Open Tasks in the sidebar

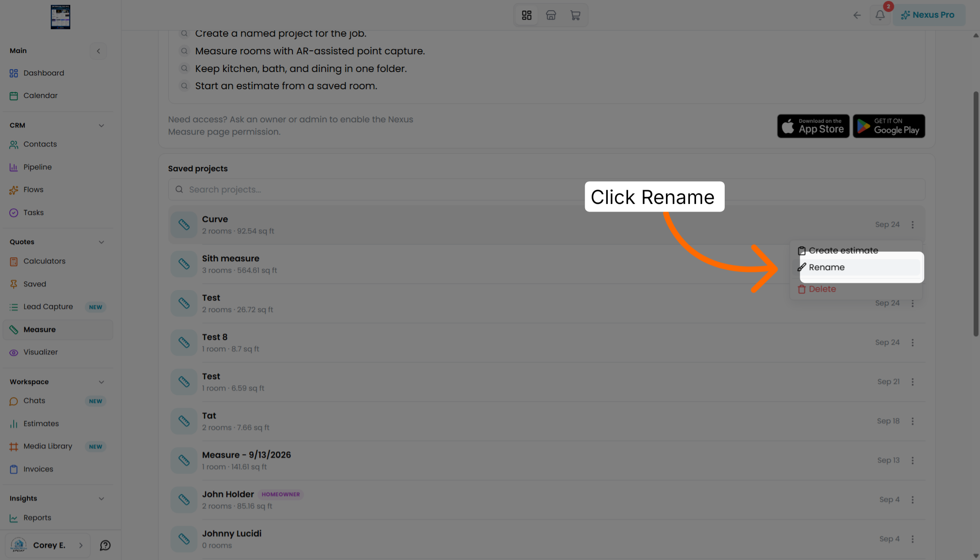pos(57,212)
